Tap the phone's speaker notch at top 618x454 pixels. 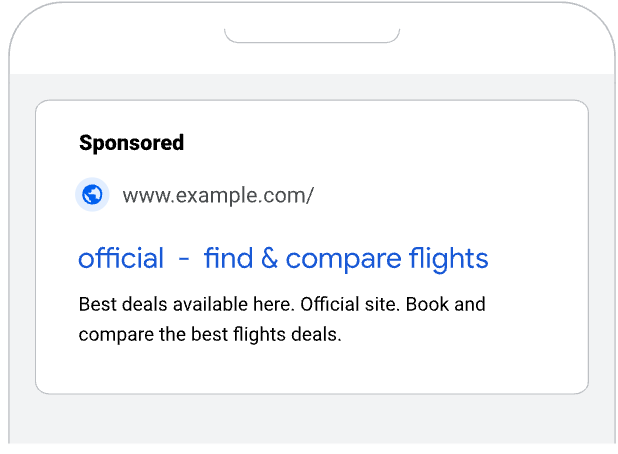coord(311,36)
